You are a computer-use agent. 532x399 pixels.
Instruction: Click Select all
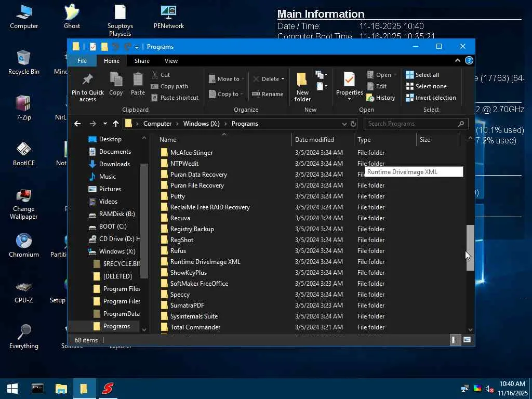(x=422, y=75)
